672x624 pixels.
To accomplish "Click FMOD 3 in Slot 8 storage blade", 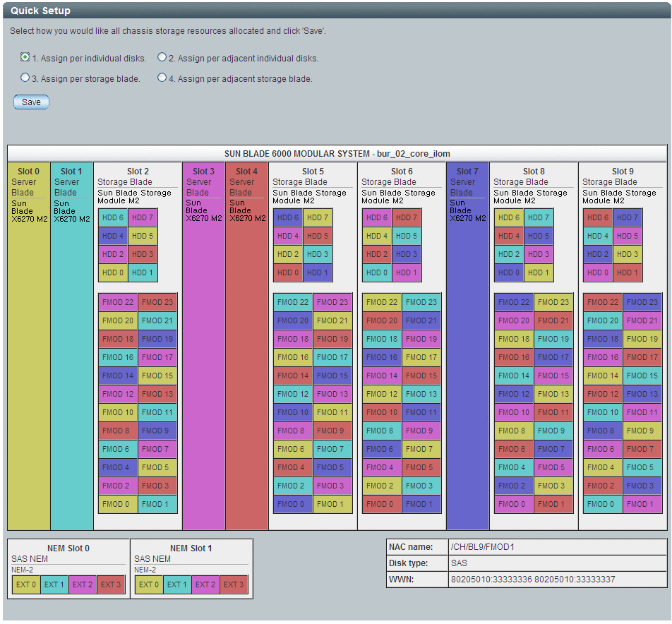I will (x=553, y=486).
